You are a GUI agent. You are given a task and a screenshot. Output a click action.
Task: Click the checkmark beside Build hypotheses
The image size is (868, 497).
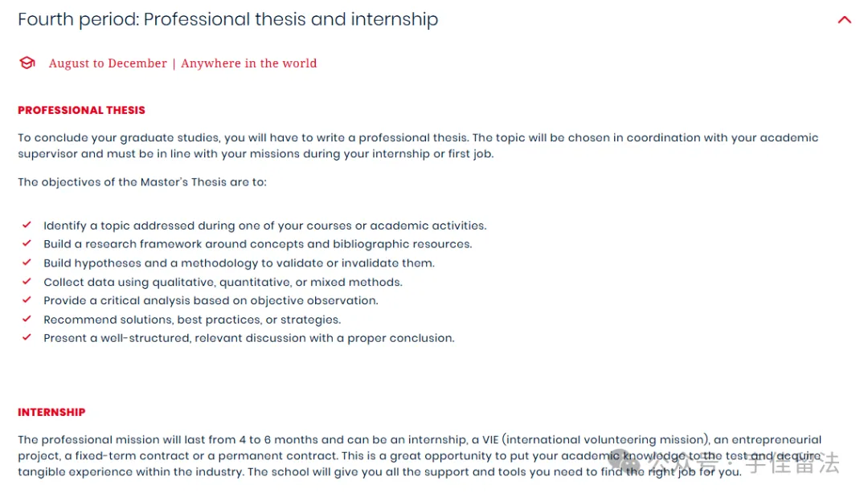[27, 262]
